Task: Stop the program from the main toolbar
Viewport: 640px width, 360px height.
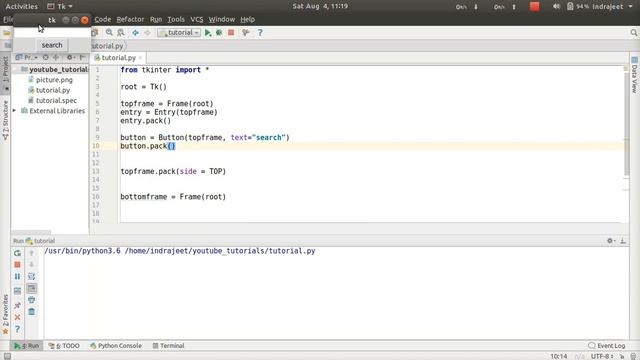Action: click(x=231, y=33)
